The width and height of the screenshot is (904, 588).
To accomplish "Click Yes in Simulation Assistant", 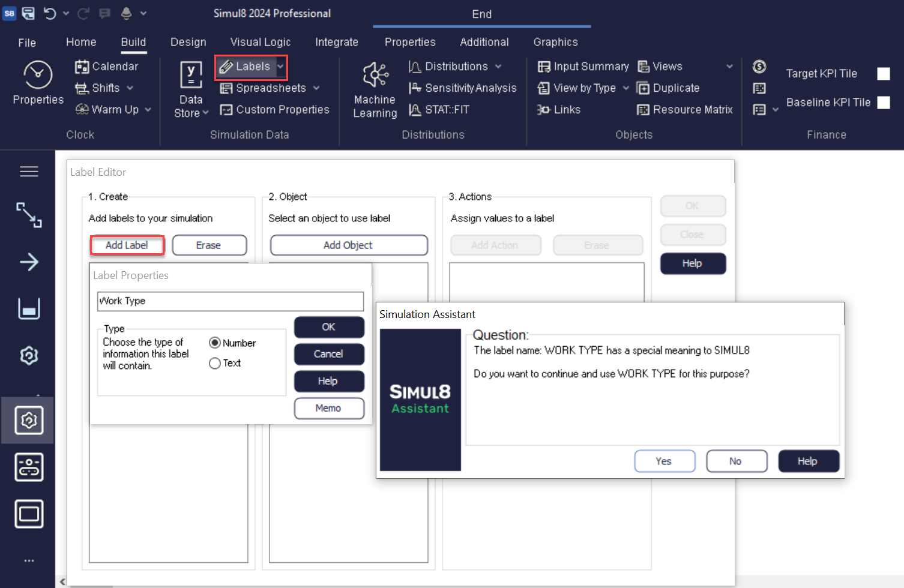I will pos(664,461).
